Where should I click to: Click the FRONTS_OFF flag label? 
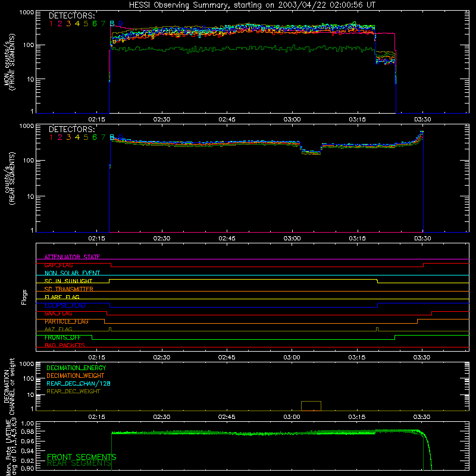pos(62,337)
